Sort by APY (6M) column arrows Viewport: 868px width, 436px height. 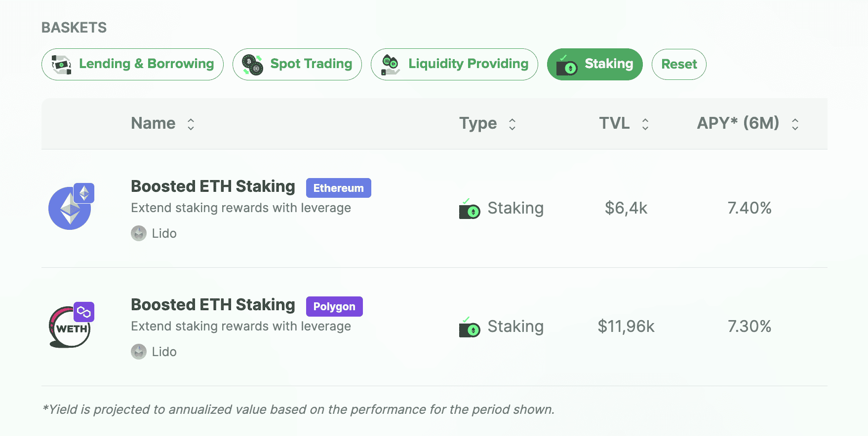(795, 124)
